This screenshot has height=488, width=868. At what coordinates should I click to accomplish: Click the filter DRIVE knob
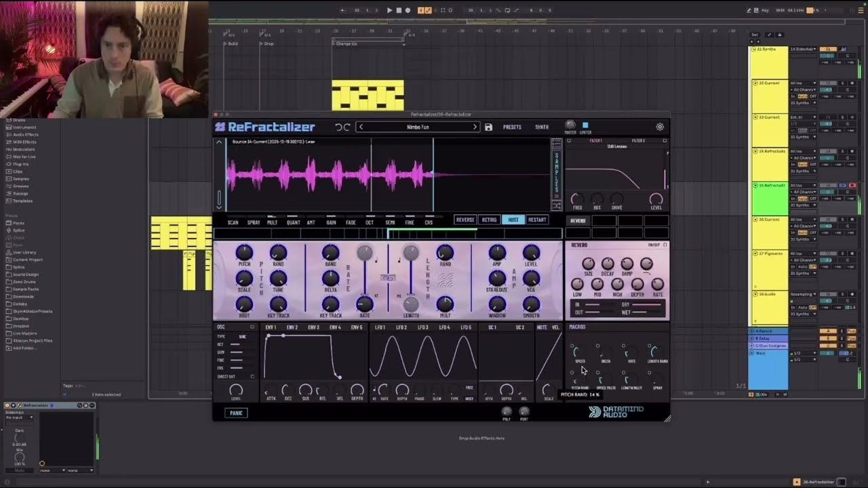point(616,199)
